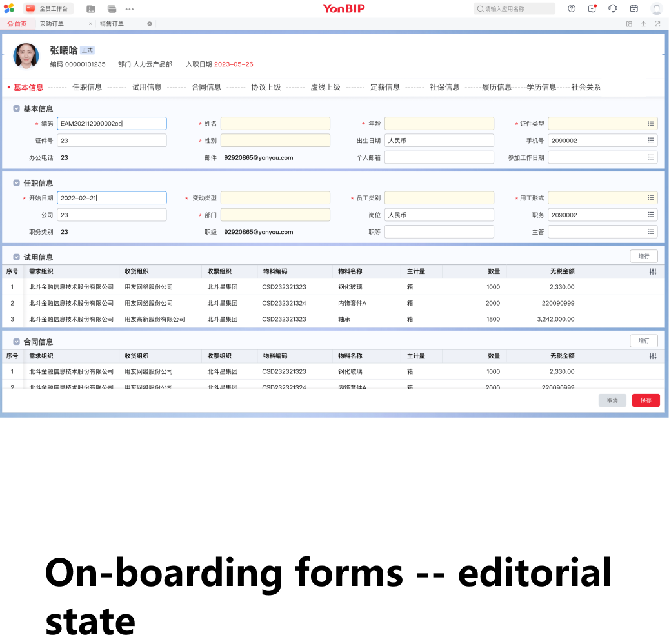Jump to 合同信息 anchor tab
The height and width of the screenshot is (644, 669).
(x=206, y=88)
